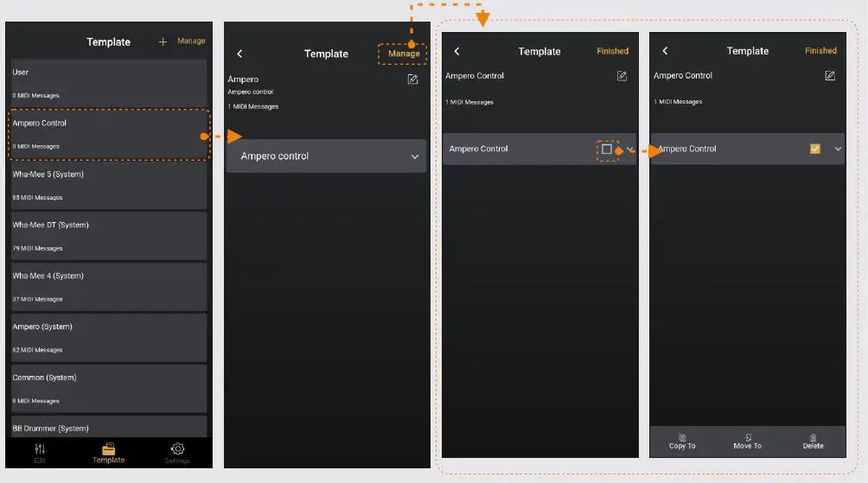Image resolution: width=868 pixels, height=483 pixels.
Task: Tap Manage in the first Template list screen
Action: click(x=191, y=41)
